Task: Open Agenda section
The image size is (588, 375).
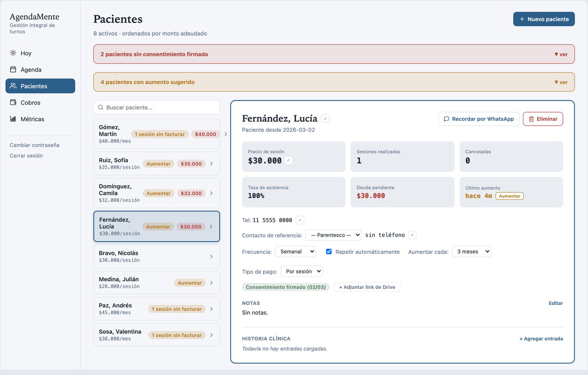Action: (x=40, y=69)
